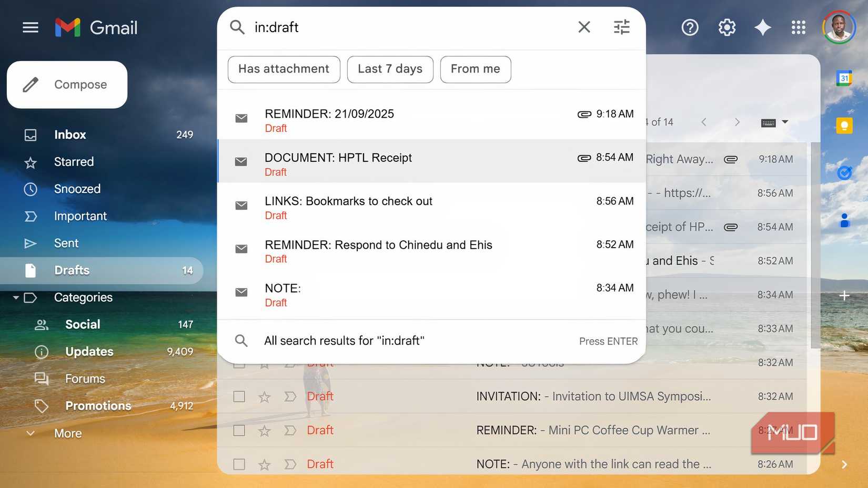Screen dimensions: 868x488
Task: Mark Mini PC Coffee Cup Warmer draft important
Action: click(x=290, y=431)
